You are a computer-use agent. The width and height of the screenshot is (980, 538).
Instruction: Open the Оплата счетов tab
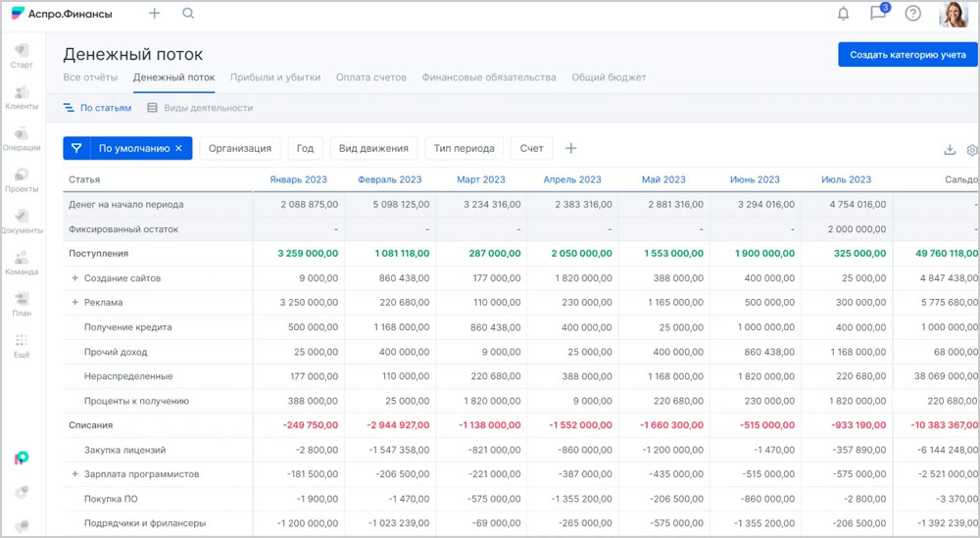coord(370,77)
